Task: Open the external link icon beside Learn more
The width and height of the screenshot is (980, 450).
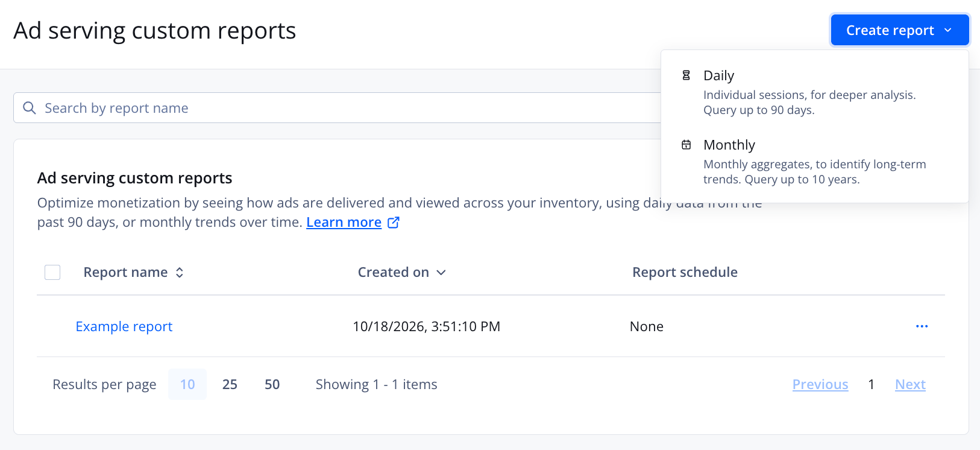Action: click(393, 223)
